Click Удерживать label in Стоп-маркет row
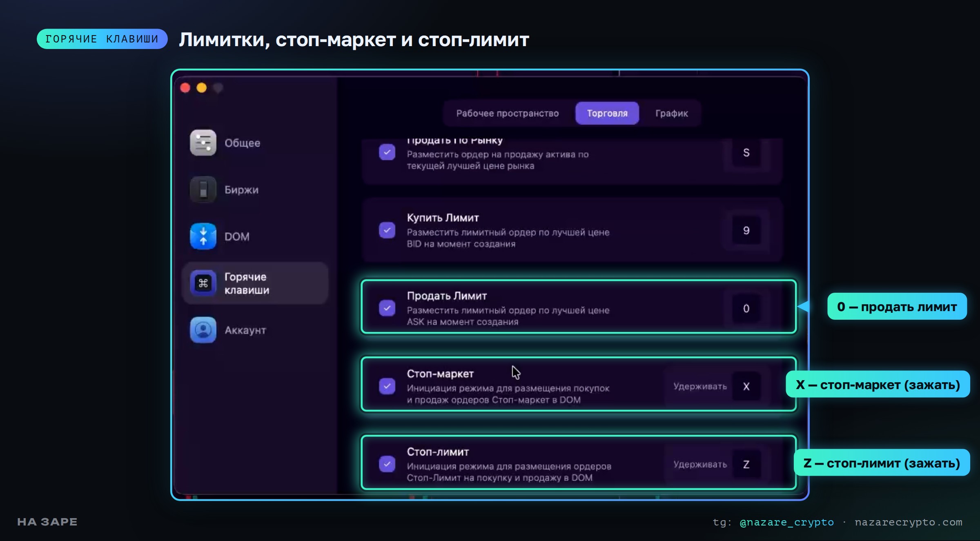The width and height of the screenshot is (980, 541). (700, 386)
